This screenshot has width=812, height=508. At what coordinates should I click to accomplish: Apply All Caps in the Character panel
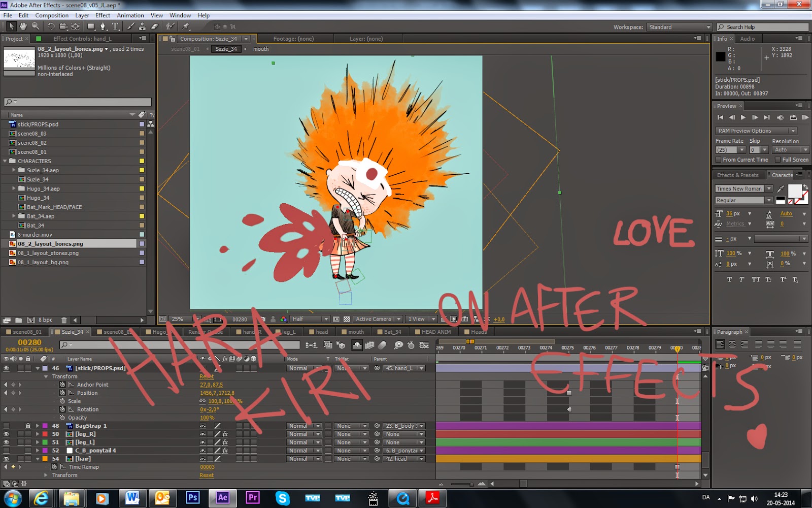[x=756, y=280]
